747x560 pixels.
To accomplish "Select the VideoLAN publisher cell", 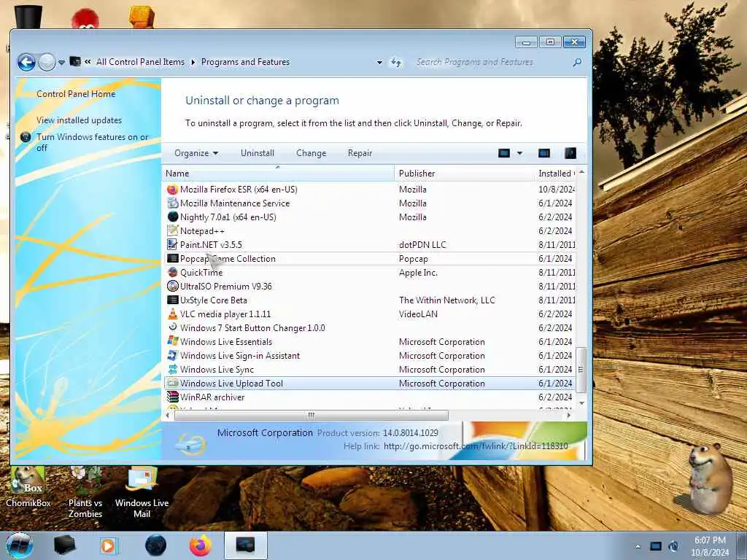I will coord(418,314).
